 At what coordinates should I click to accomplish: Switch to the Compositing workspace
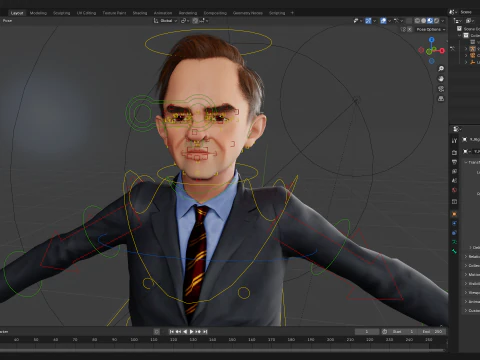click(x=215, y=13)
